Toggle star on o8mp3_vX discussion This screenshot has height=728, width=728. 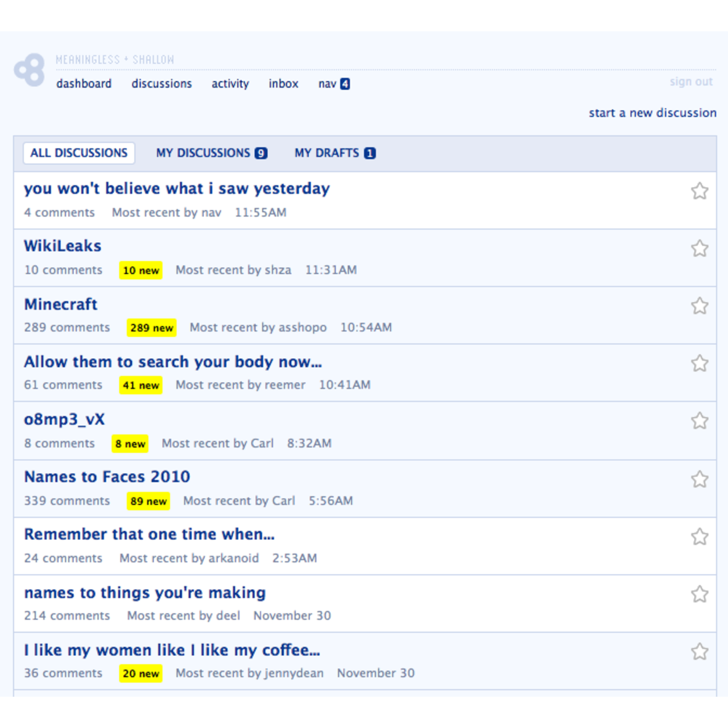699,421
